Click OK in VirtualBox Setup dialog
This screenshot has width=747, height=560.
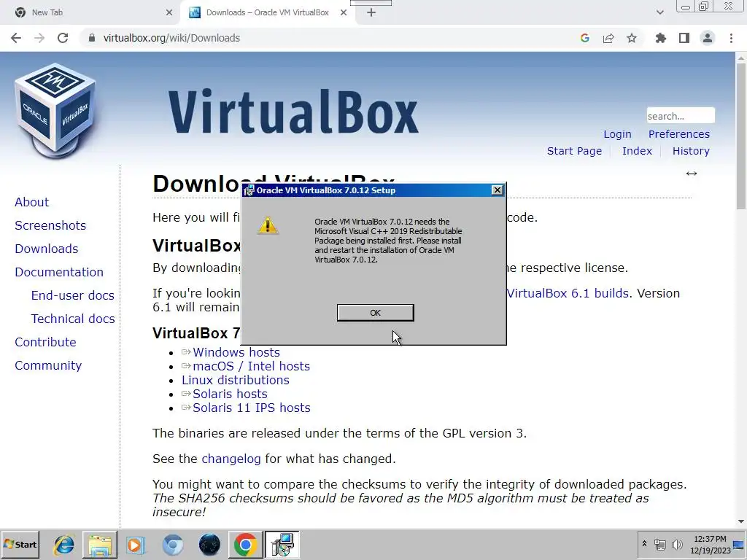point(376,313)
